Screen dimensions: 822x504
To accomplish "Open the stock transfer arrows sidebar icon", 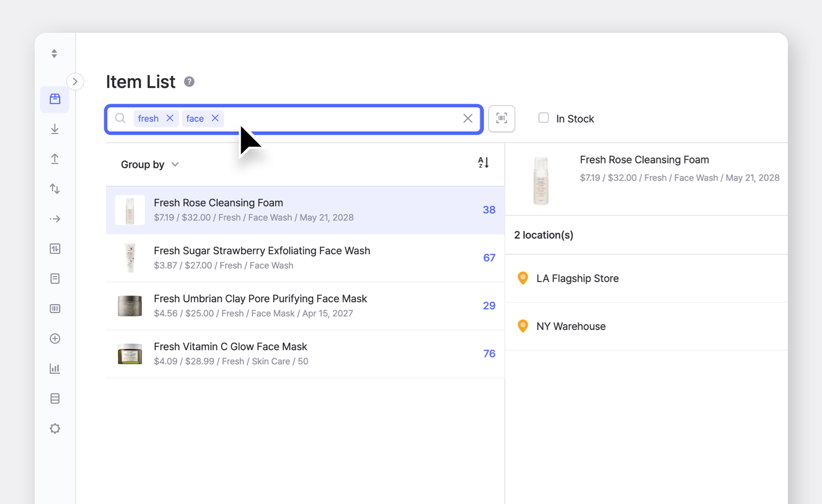I will (54, 189).
